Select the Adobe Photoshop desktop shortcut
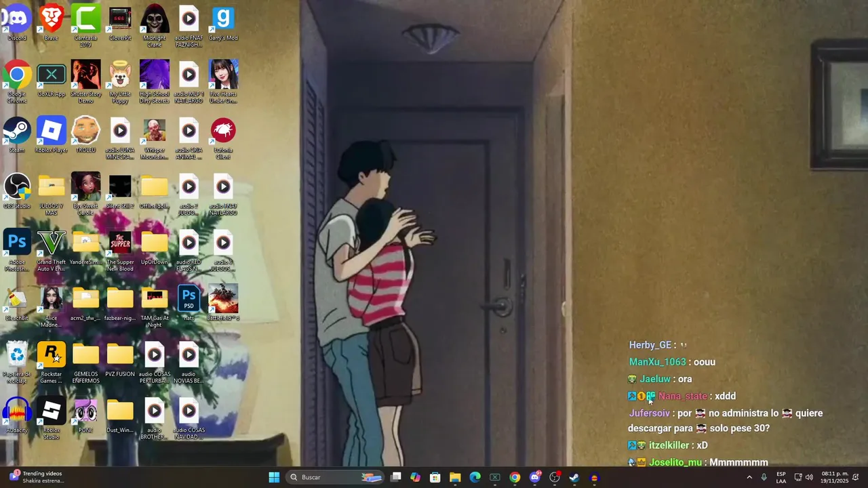The image size is (868, 488). click(x=17, y=251)
